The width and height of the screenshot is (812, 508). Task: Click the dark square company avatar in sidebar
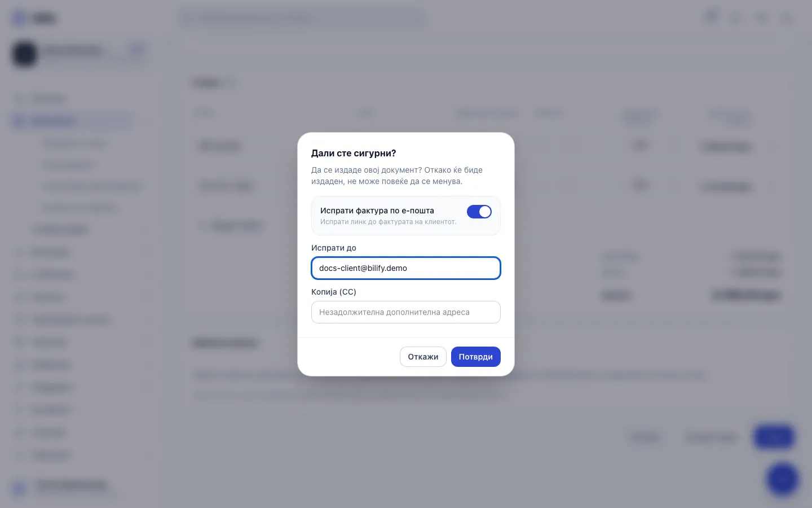pos(24,54)
